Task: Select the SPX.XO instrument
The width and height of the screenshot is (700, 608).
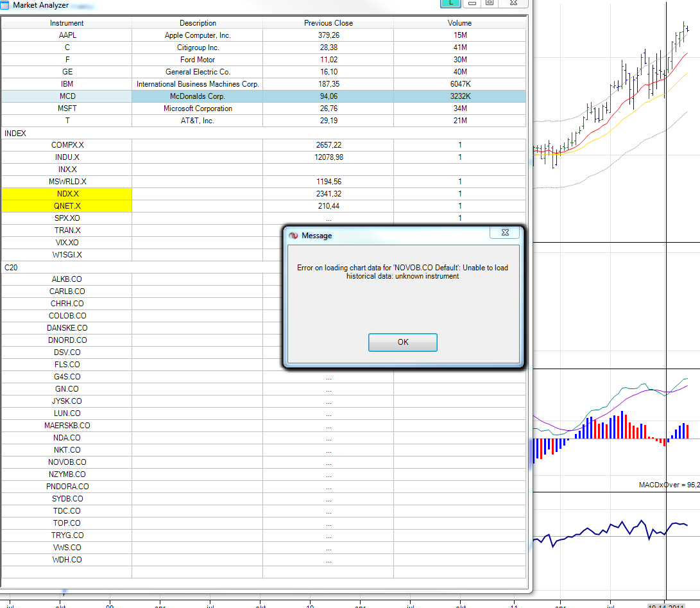Action: (67, 218)
